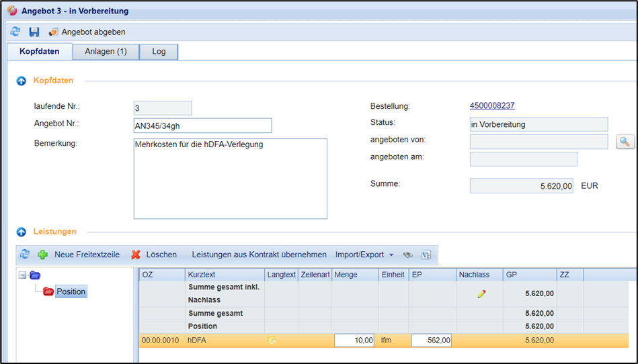Click the Angebot Nr. input field

point(202,126)
